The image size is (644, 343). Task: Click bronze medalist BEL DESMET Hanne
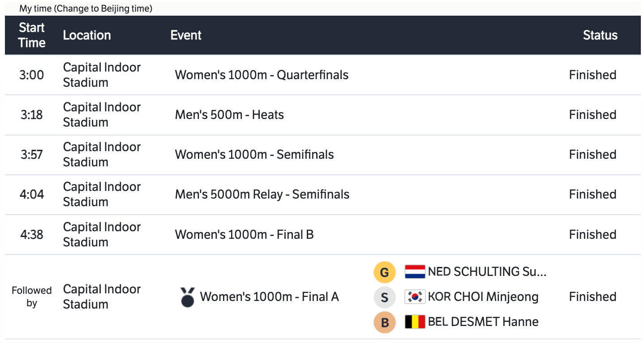point(483,322)
